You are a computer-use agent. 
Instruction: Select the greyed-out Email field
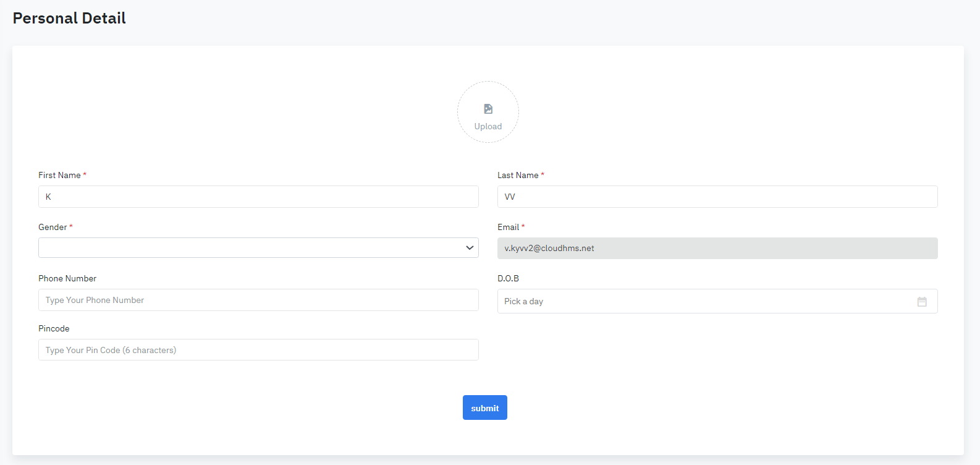point(717,249)
